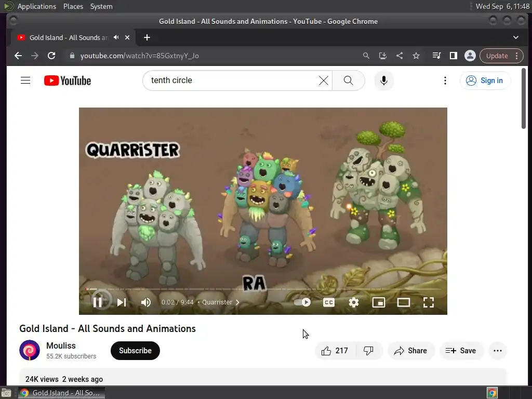532x399 pixels.
Task: Switch to theater mode
Action: pyautogui.click(x=403, y=302)
